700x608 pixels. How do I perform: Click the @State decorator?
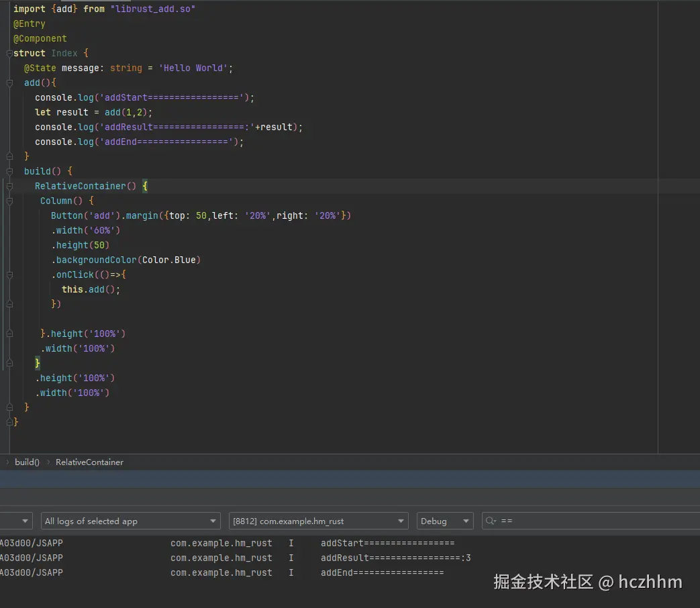pos(40,68)
